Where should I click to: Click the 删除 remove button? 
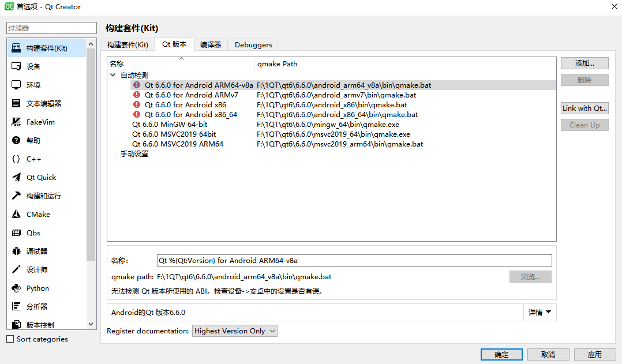tap(584, 80)
